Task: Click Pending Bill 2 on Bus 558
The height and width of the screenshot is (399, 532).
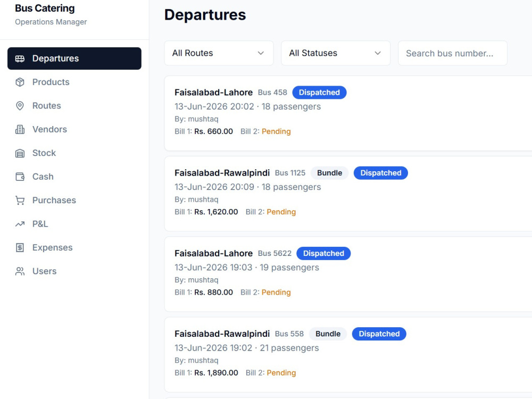Action: [x=281, y=373]
